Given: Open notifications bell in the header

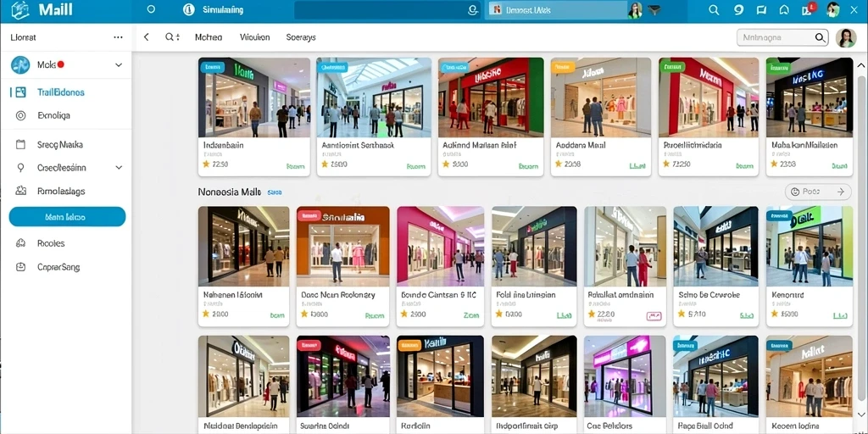Looking at the screenshot, I should 784,10.
